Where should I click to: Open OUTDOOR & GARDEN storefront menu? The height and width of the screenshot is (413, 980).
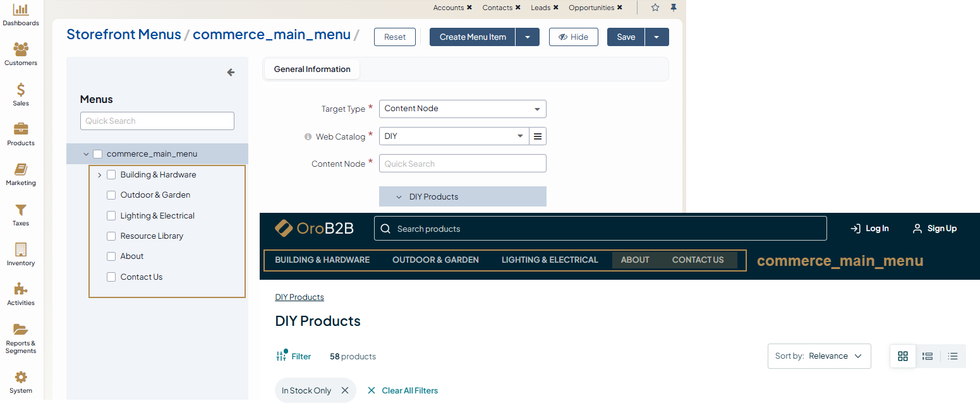pos(435,260)
